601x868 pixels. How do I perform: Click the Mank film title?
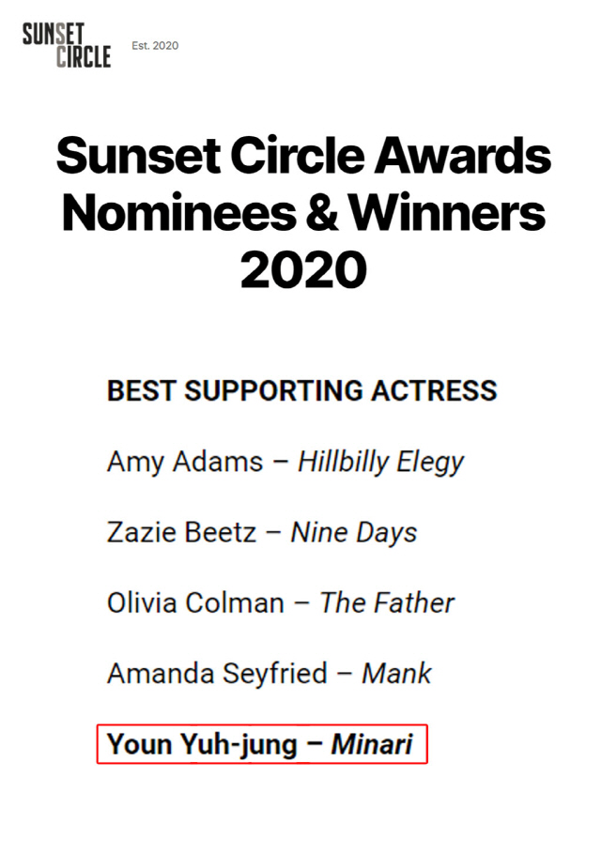pos(396,674)
